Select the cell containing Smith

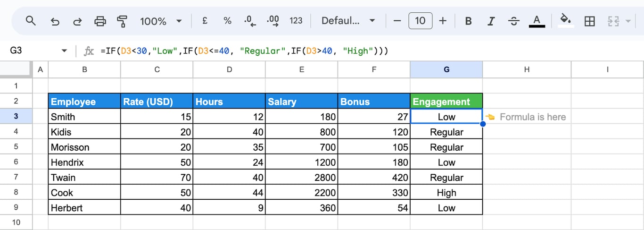coord(84,117)
